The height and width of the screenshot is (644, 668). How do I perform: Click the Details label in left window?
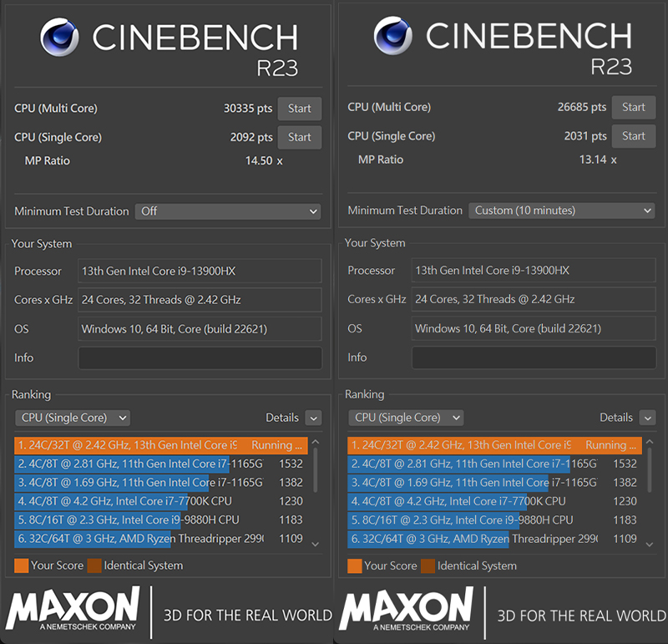tap(282, 418)
